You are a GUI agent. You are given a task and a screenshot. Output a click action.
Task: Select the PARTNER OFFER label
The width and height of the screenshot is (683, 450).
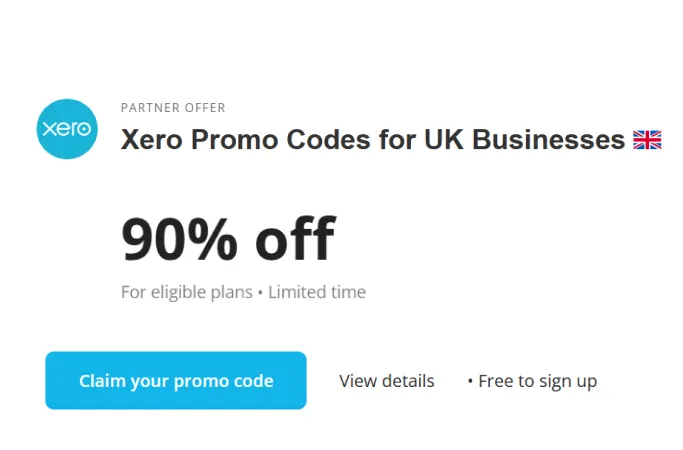coord(173,108)
